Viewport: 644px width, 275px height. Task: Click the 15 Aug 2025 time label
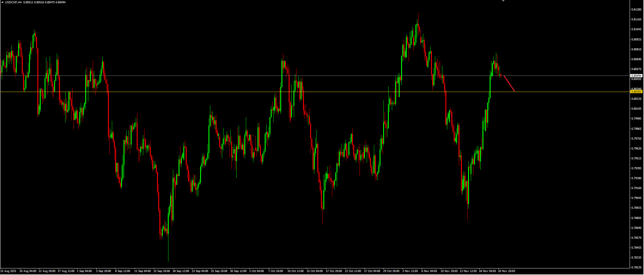pyautogui.click(x=8, y=271)
